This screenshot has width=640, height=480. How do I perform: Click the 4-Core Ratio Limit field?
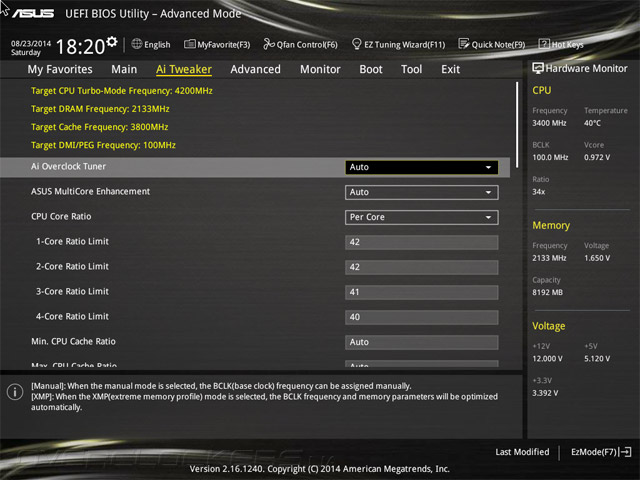[x=422, y=317]
